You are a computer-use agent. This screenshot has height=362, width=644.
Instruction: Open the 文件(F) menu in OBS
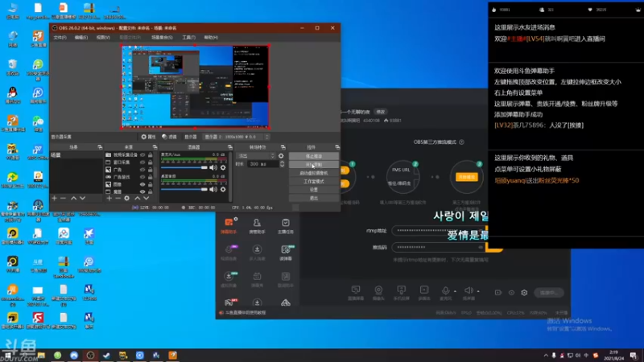click(x=60, y=37)
